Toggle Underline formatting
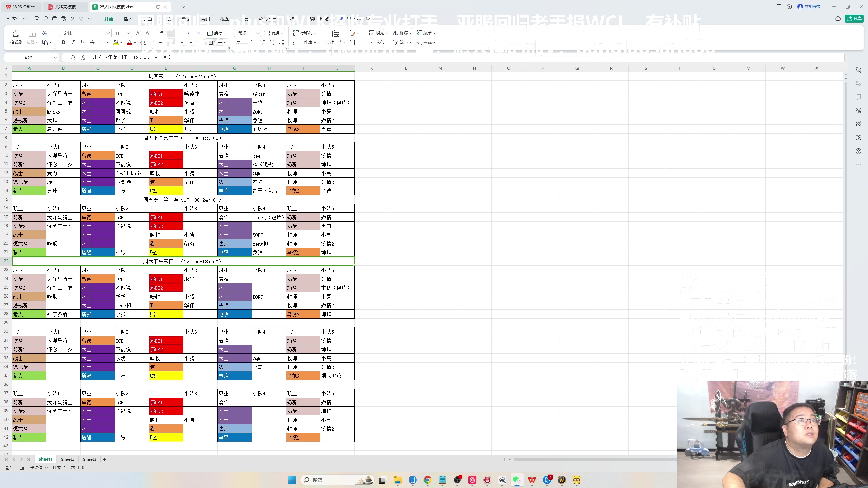This screenshot has height=488, width=868. [82, 42]
